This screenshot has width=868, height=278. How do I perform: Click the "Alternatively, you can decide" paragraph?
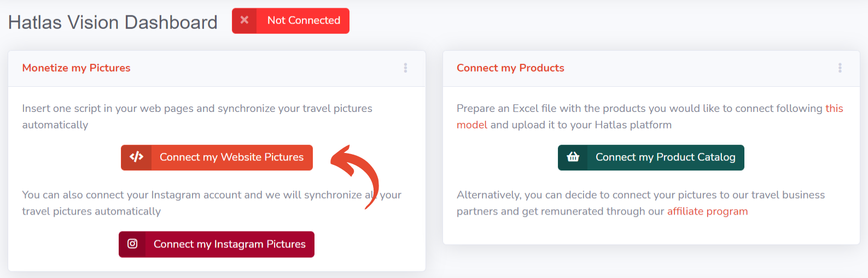coord(640,203)
